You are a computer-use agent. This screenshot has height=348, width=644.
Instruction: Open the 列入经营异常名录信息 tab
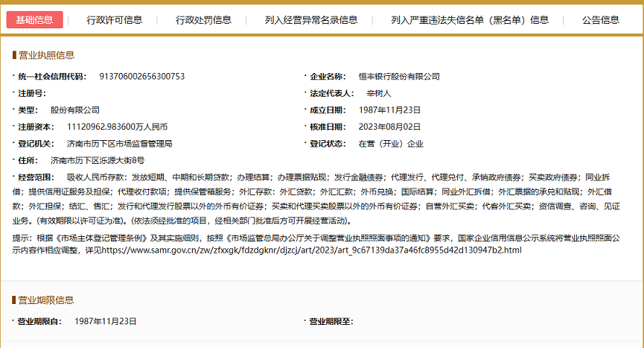pos(310,19)
